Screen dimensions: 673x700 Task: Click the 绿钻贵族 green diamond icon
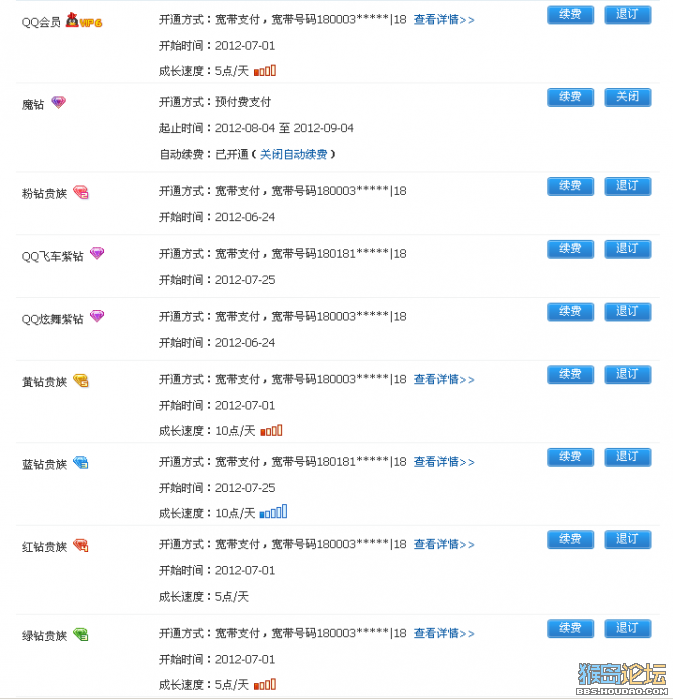point(81,634)
